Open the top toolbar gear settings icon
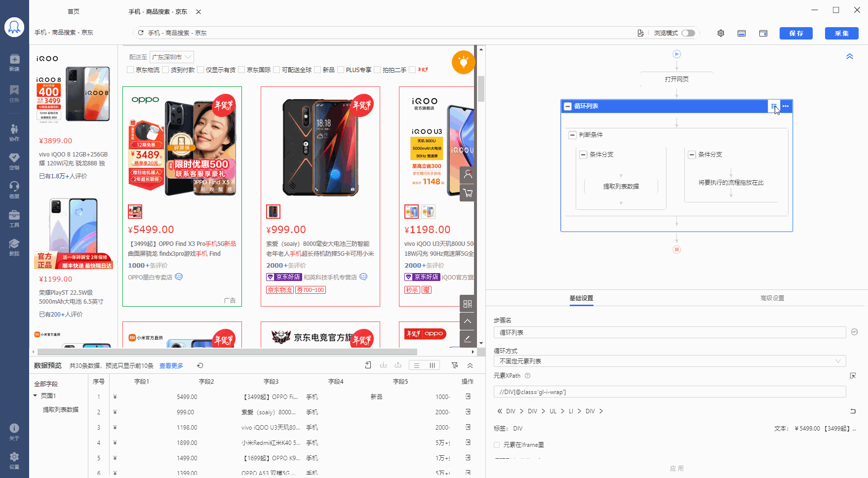Viewport: 868px width, 478px height. (721, 33)
